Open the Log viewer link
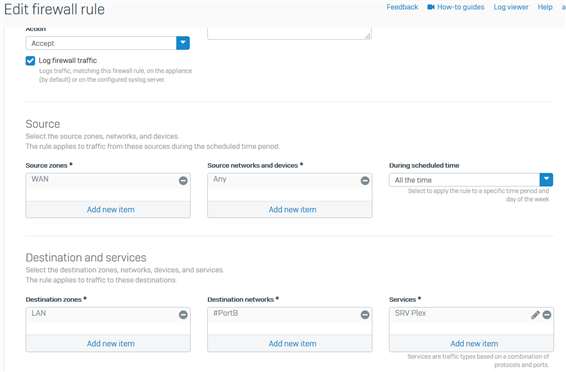The width and height of the screenshot is (566, 372). (x=511, y=7)
